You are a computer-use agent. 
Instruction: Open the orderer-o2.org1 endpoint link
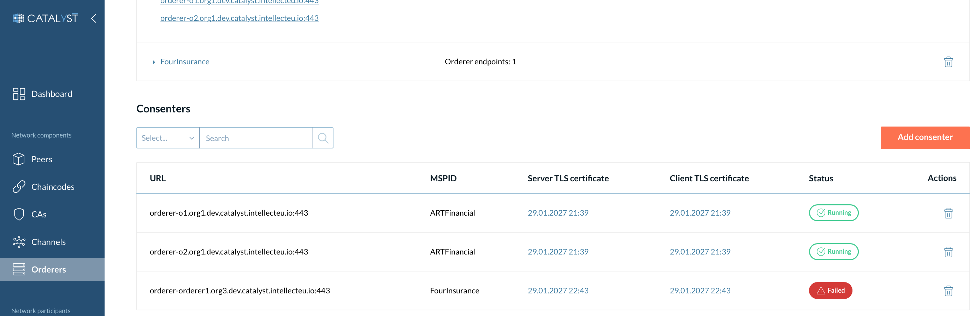pyautogui.click(x=239, y=18)
